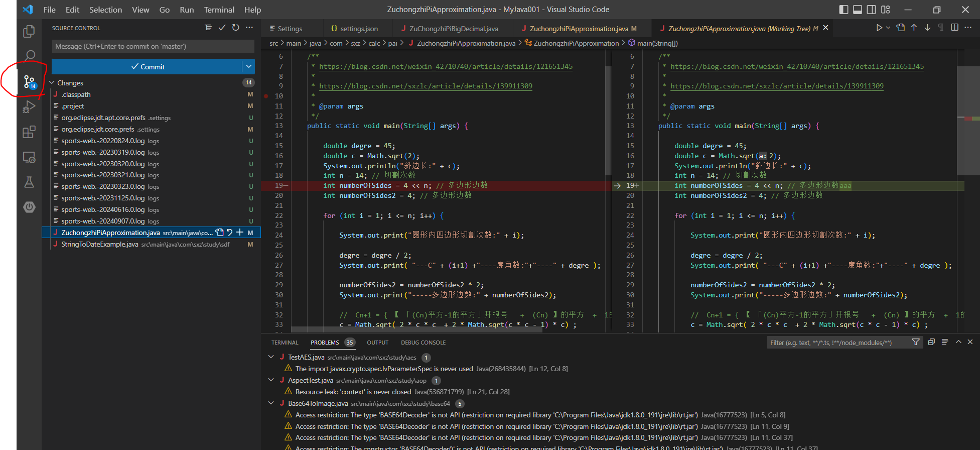Click View as Table icon in Problems panel
980x450 pixels.
(x=945, y=342)
